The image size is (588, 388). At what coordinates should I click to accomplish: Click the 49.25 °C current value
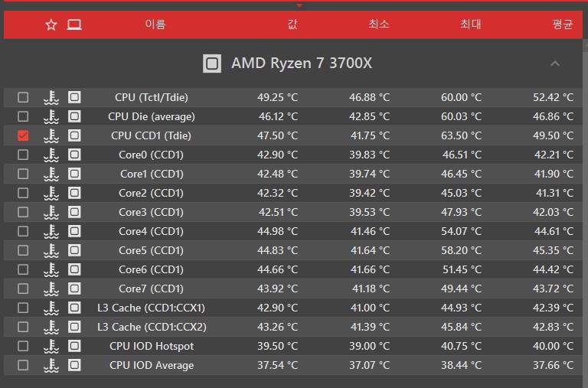click(277, 97)
